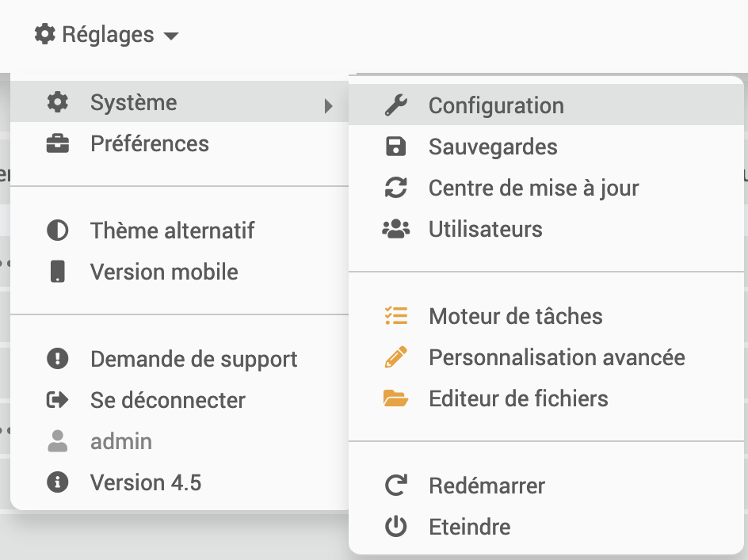The image size is (748, 560).
Task: Open Centre de mise à jour
Action: point(533,188)
